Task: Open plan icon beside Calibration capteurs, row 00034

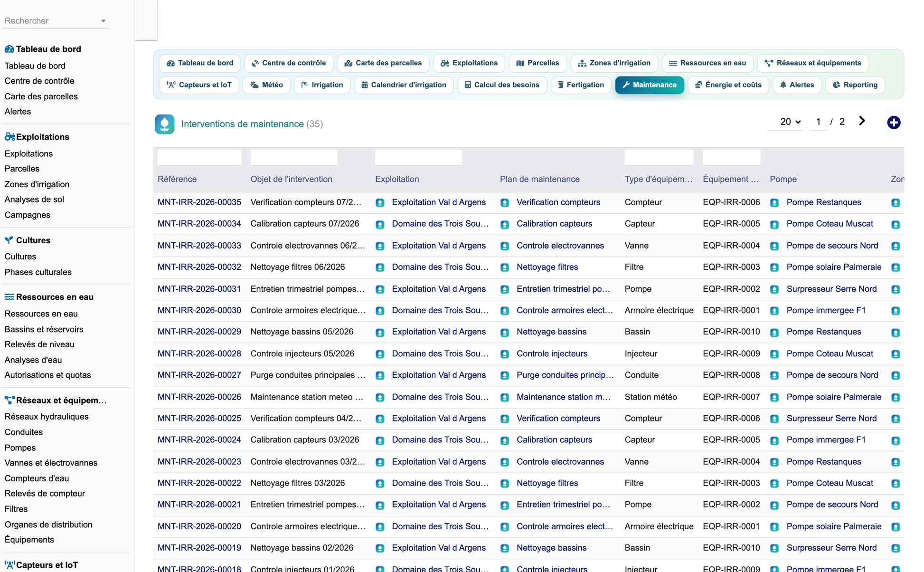Action: tap(505, 224)
